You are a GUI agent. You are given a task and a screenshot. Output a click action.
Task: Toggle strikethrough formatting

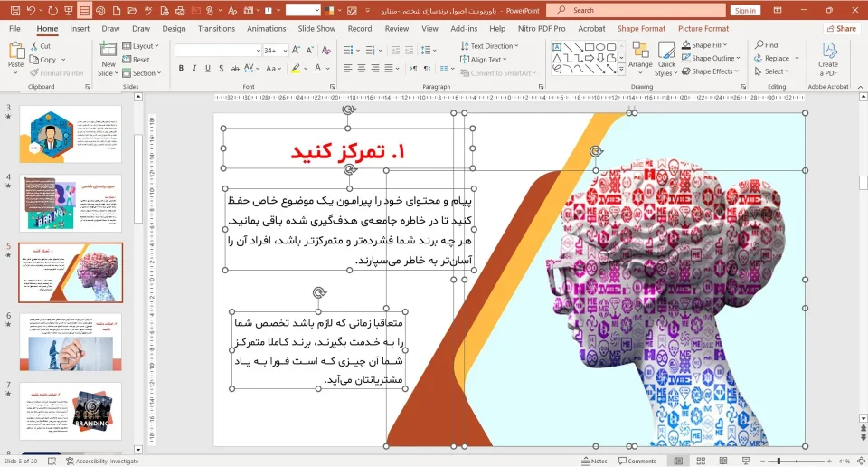click(x=235, y=69)
